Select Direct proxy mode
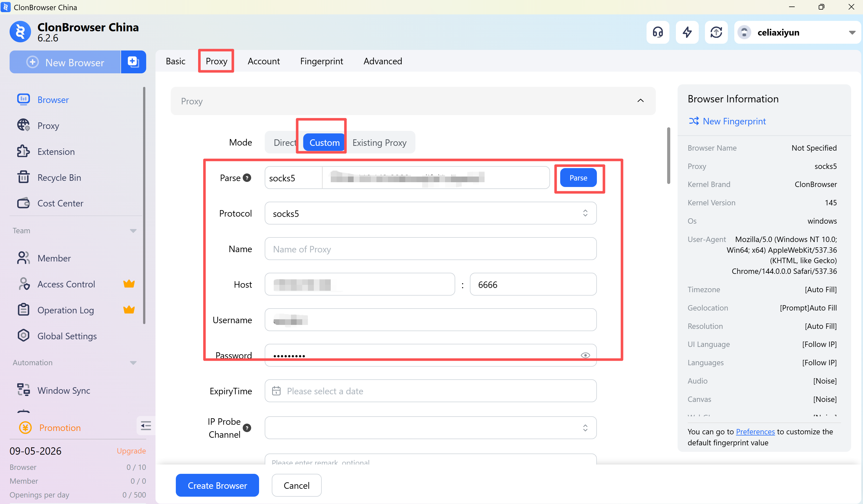Screen dimensions: 863x504 click(284, 143)
